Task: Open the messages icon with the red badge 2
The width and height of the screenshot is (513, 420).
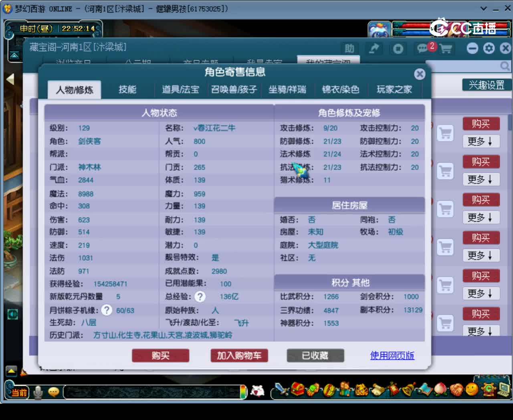Action: point(423,48)
